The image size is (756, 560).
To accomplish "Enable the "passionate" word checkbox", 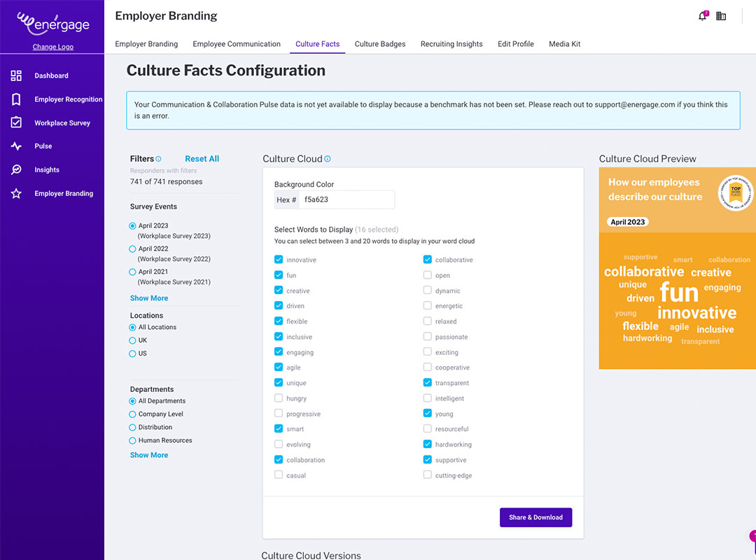I will 428,337.
